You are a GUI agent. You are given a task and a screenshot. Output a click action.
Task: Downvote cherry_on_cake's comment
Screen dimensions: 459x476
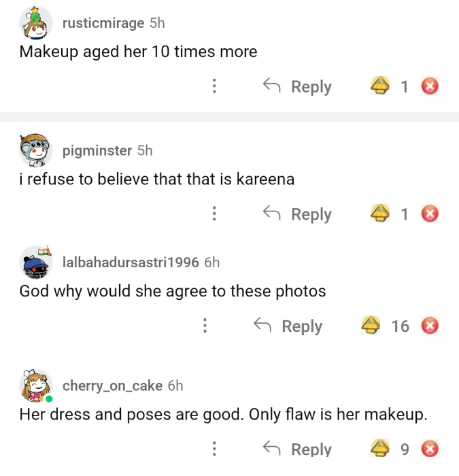click(430, 449)
